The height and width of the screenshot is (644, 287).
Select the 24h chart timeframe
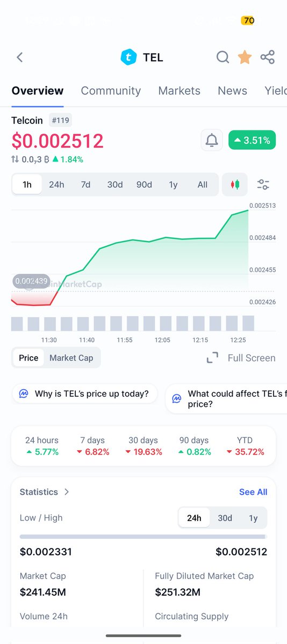56,185
